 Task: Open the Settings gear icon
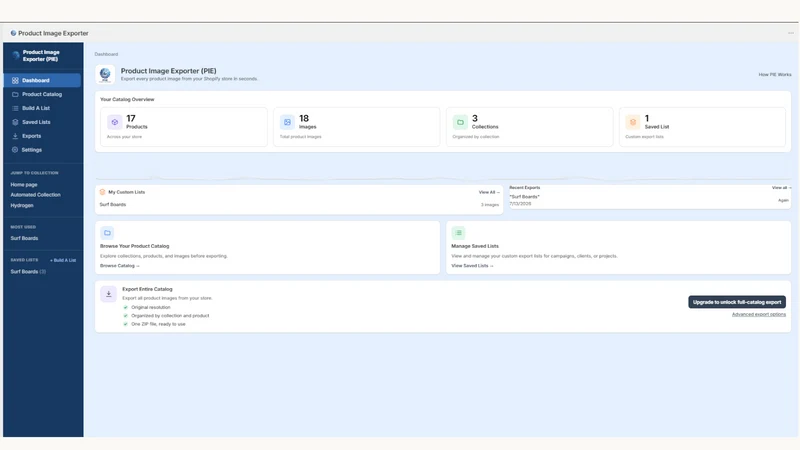point(15,150)
